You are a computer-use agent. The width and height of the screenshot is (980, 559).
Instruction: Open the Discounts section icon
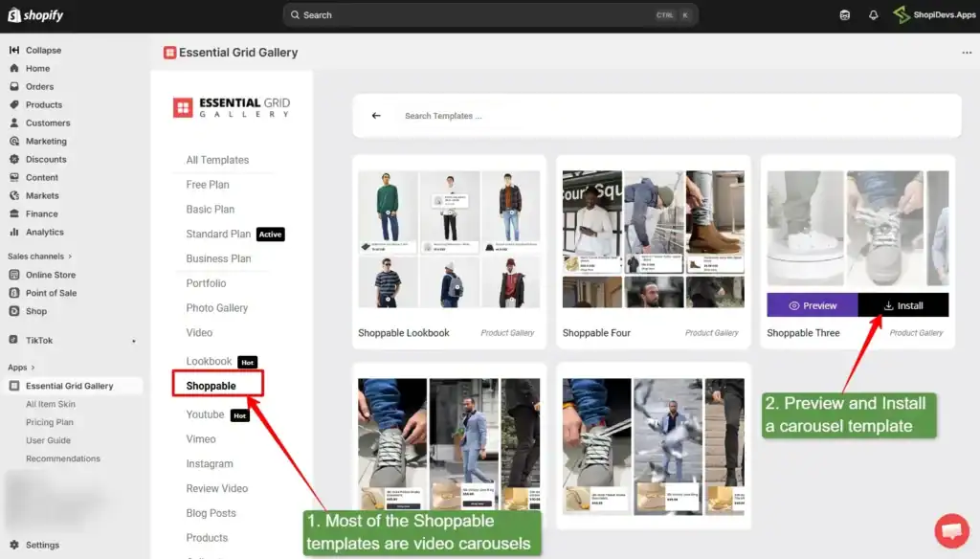pyautogui.click(x=12, y=159)
